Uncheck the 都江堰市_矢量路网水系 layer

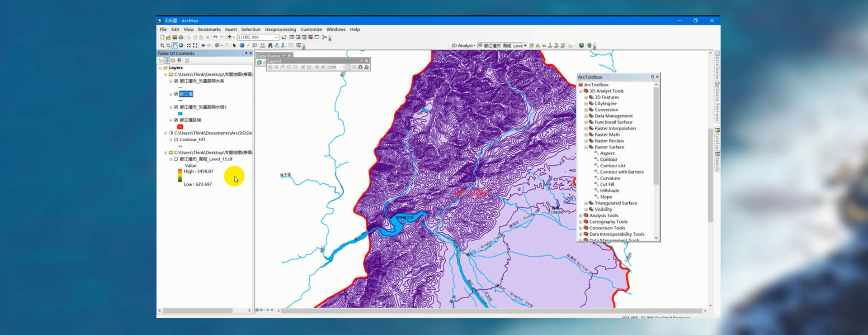click(176, 81)
